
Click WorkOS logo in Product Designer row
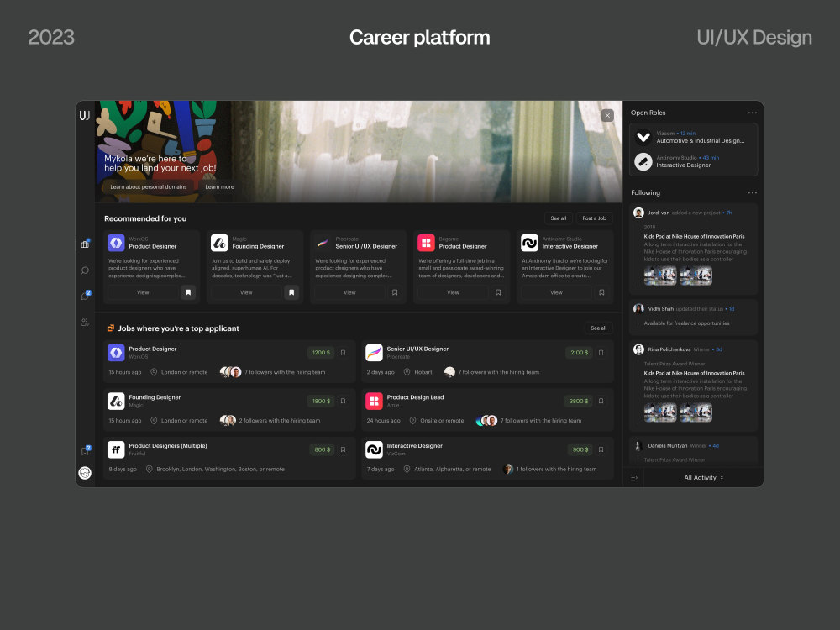pyautogui.click(x=116, y=353)
